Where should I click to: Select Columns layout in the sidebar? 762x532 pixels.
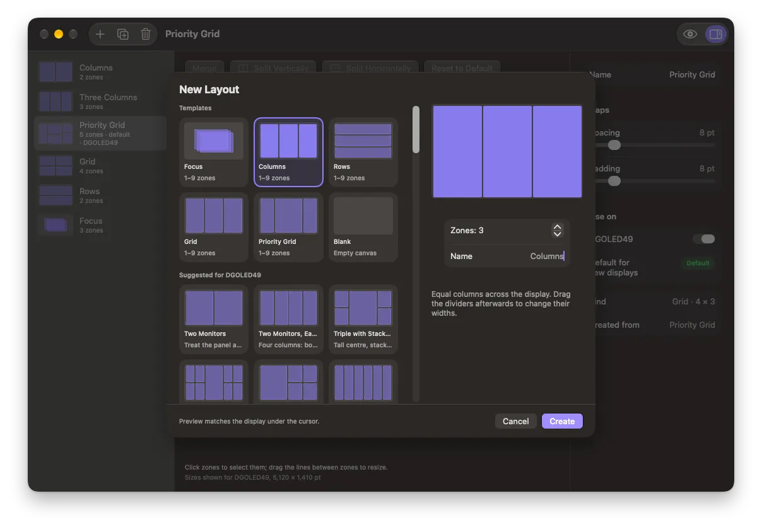(100, 72)
